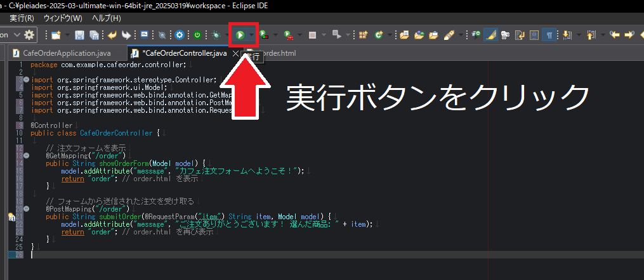Open the ヘルプ(H) menu
644x280 pixels.
pyautogui.click(x=107, y=18)
